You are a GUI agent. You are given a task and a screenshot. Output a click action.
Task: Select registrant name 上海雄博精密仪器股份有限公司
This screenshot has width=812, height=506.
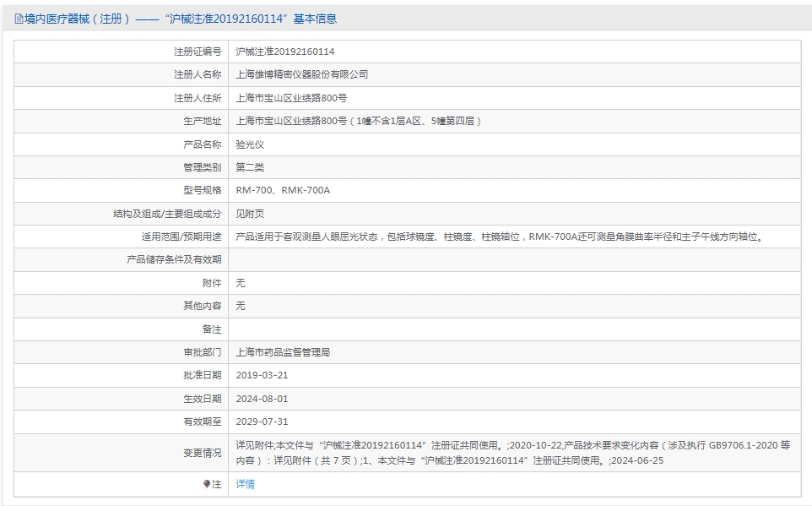coord(302,74)
